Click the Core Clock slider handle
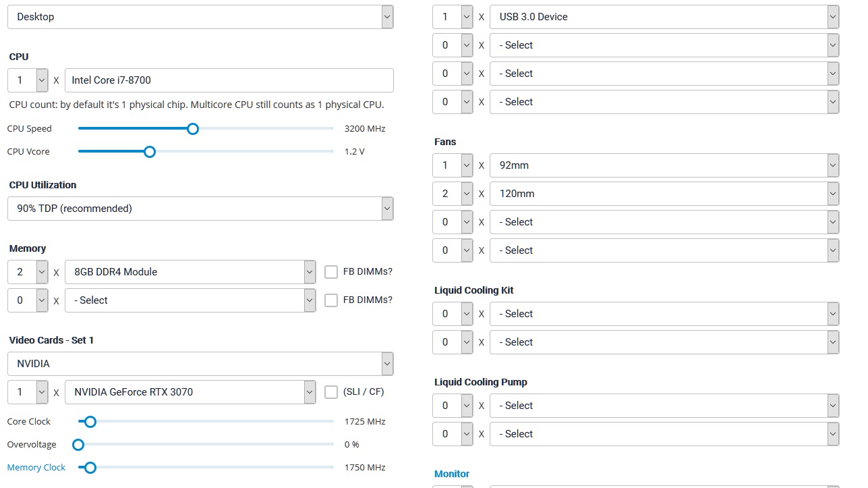Screen dimensions: 868x488 tap(90, 421)
